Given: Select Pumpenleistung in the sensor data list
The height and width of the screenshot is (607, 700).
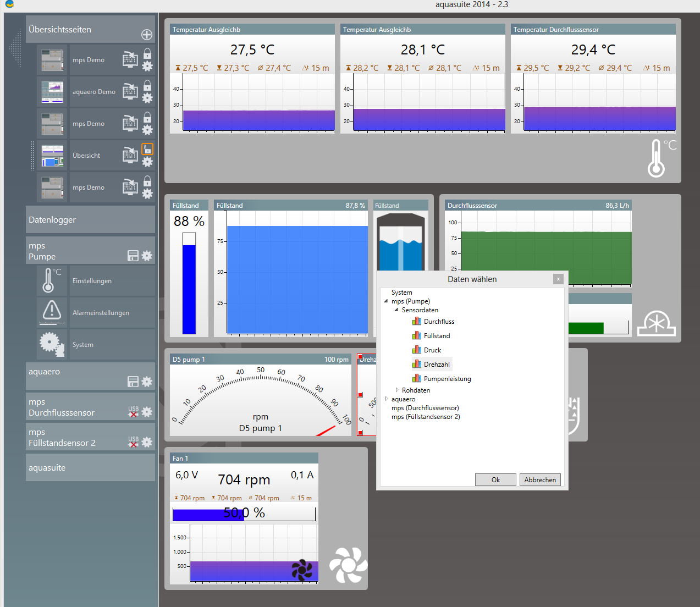Looking at the screenshot, I should [x=447, y=379].
